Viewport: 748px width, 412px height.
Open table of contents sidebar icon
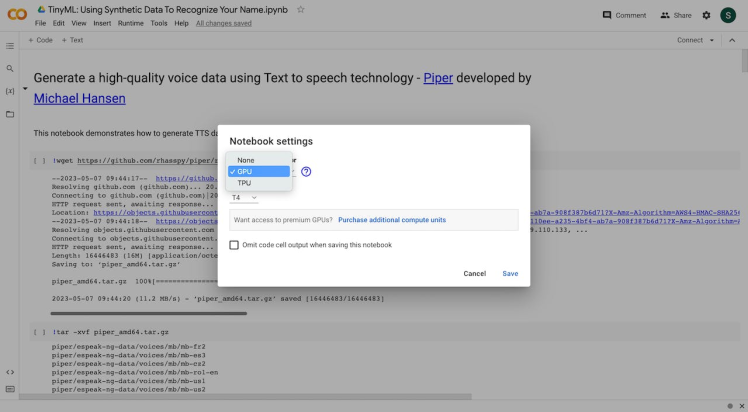[10, 46]
